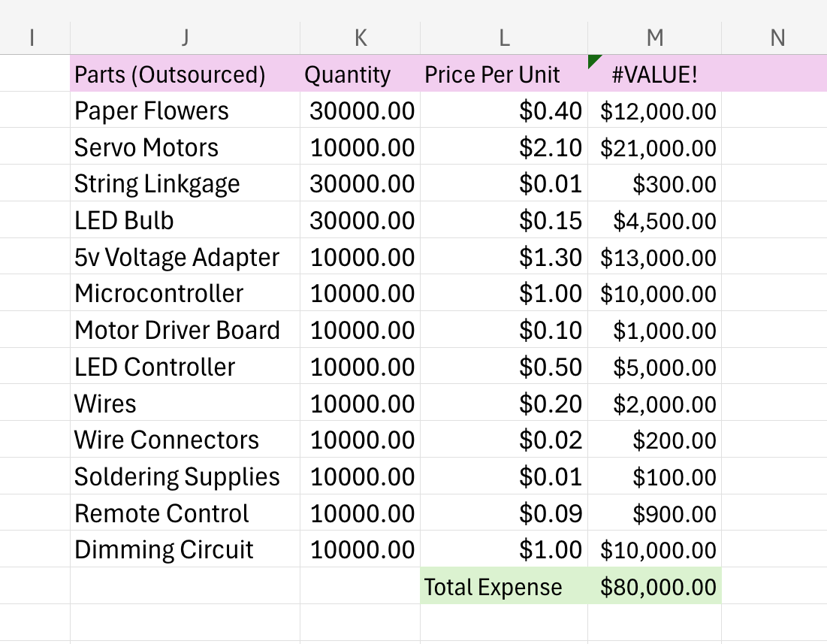The width and height of the screenshot is (827, 644).
Task: Select column M header
Action: click(654, 38)
